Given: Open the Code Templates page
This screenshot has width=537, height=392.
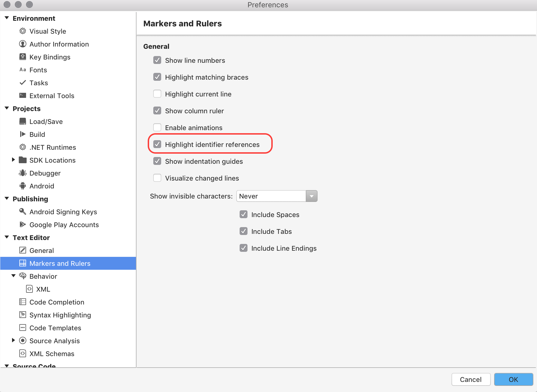Looking at the screenshot, I should [x=55, y=328].
